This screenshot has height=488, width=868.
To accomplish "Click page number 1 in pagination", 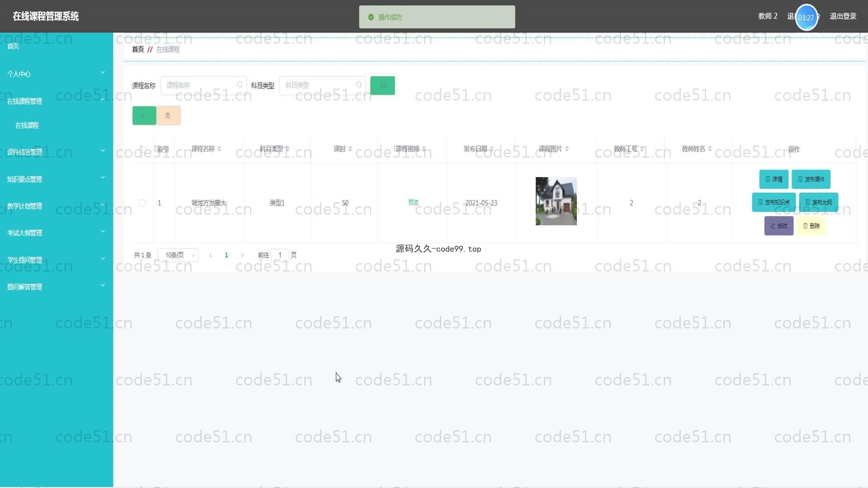I will point(226,255).
